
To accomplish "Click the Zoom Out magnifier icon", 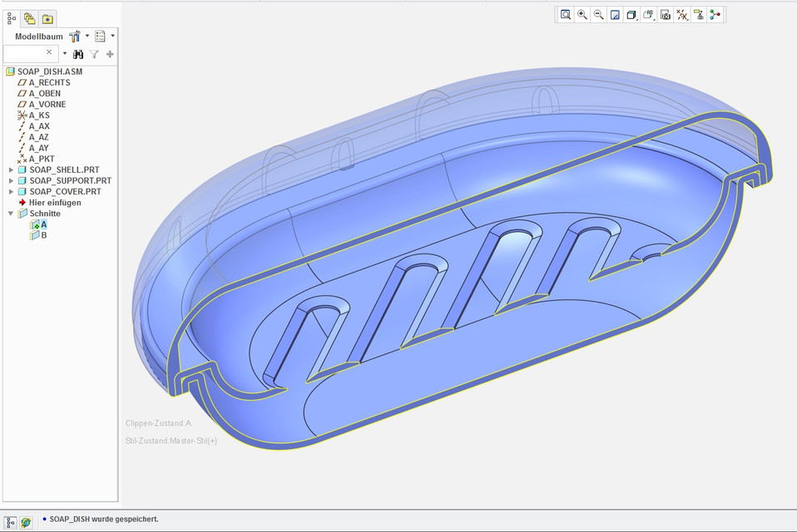I will coord(599,15).
